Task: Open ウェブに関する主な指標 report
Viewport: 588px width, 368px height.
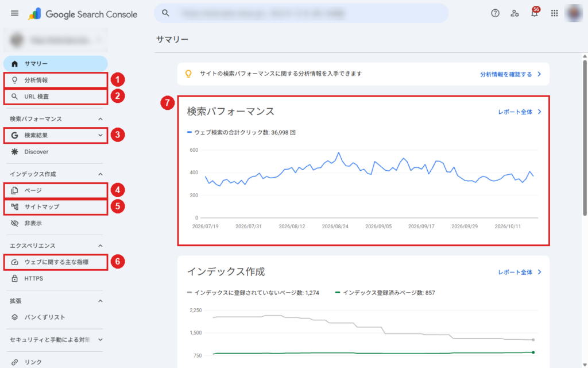Action: tap(56, 262)
